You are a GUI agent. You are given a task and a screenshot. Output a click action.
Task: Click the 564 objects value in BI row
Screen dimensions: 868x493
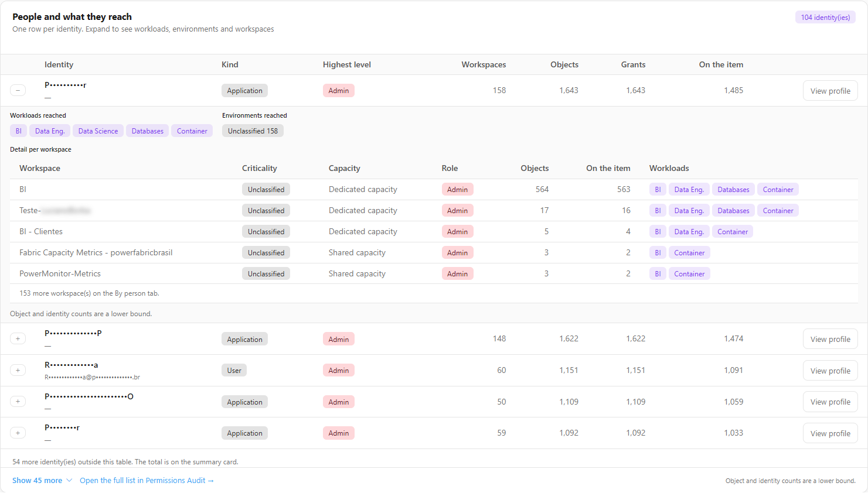(x=542, y=189)
